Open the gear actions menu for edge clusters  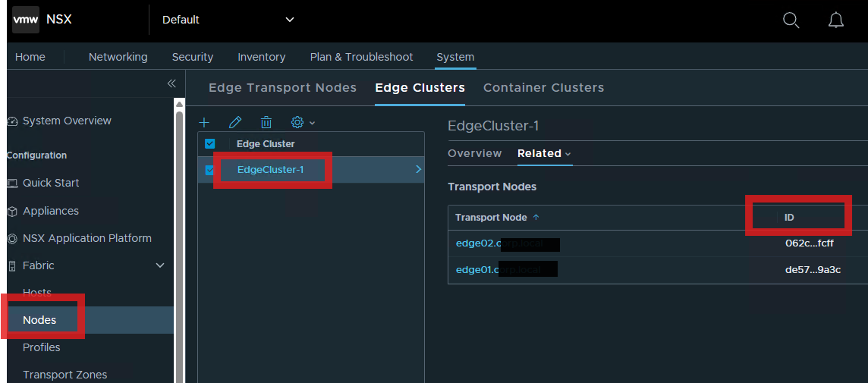click(303, 122)
